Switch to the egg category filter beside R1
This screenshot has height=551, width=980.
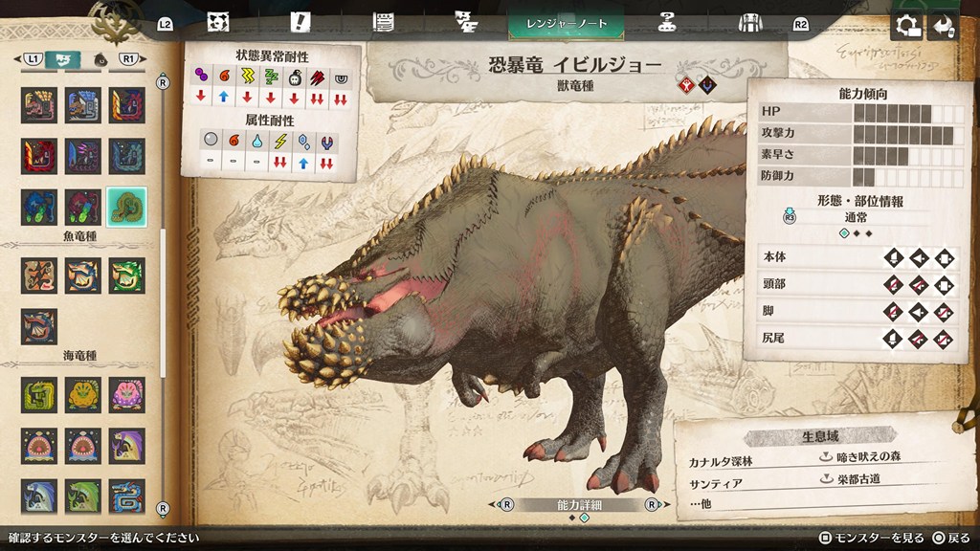(x=100, y=59)
